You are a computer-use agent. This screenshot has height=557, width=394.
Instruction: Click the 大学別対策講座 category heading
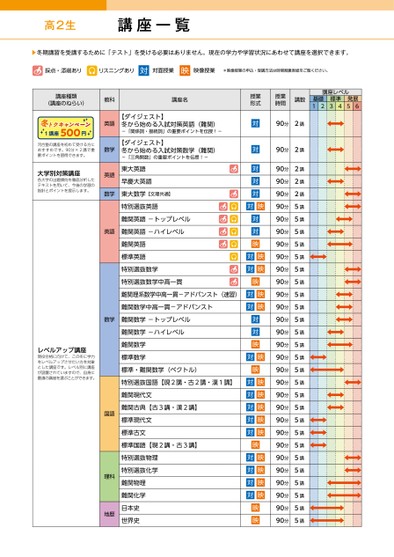59,173
